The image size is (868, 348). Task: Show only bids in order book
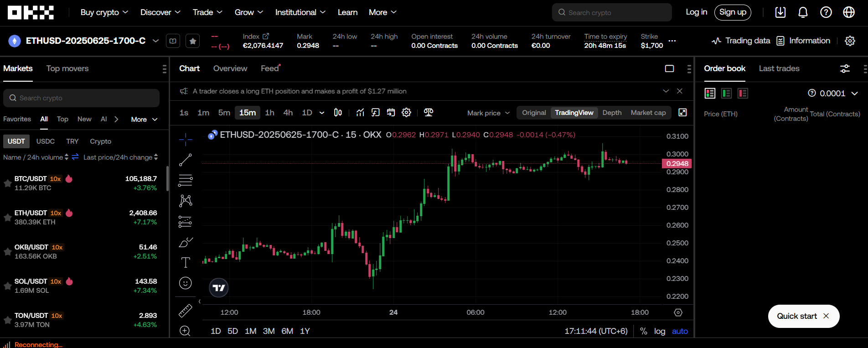pos(727,93)
